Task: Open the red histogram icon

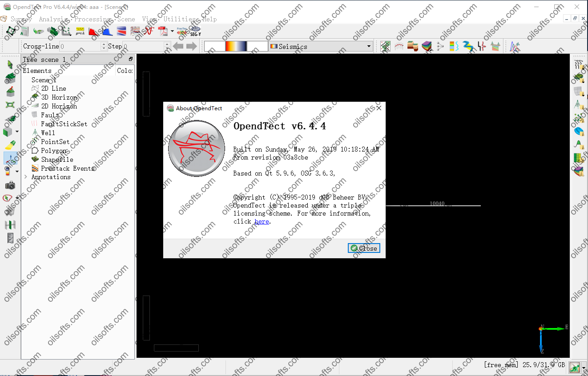Action: (x=94, y=31)
